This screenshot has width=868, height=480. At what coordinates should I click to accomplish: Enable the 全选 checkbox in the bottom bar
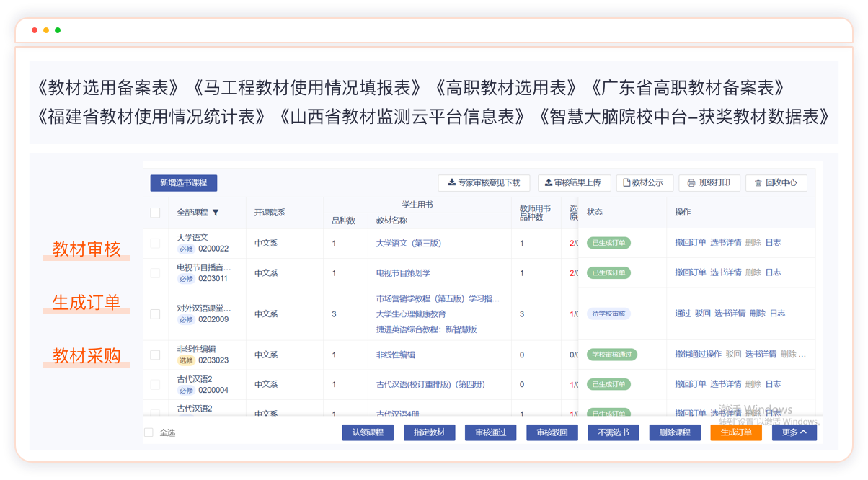click(149, 432)
